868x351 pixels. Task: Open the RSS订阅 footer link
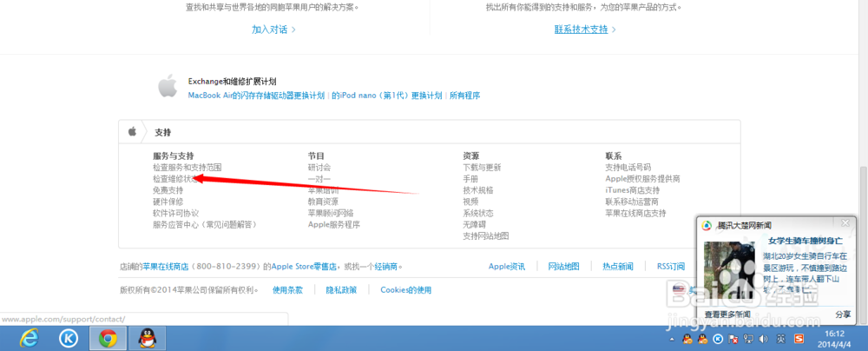coord(671,267)
